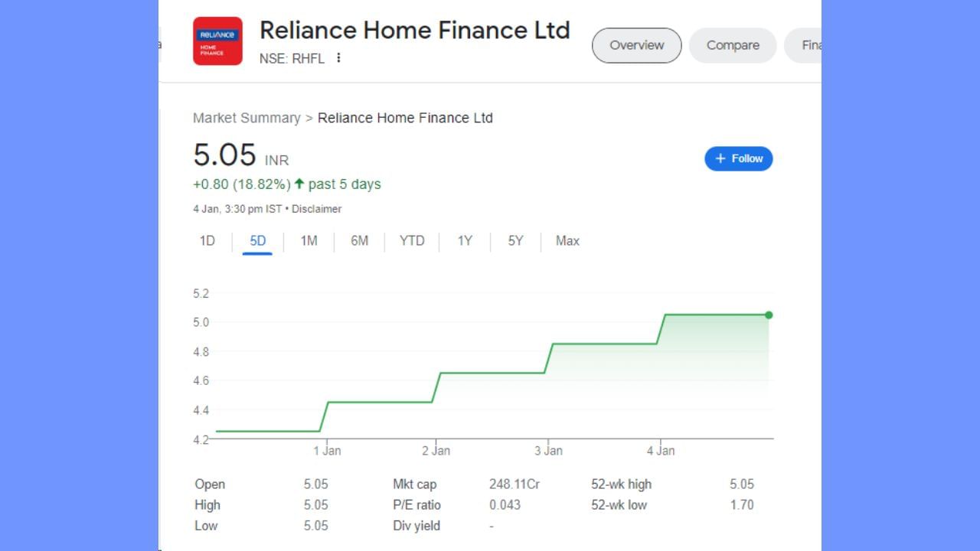Viewport: 980px width, 551px height.
Task: Select the Overview tab
Action: [x=636, y=45]
